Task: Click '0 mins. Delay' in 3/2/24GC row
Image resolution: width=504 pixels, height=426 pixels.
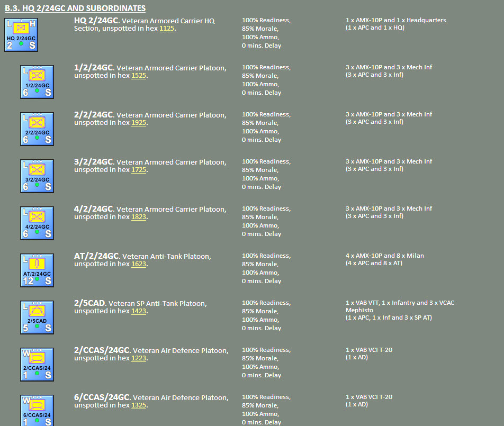Action: pos(262,187)
